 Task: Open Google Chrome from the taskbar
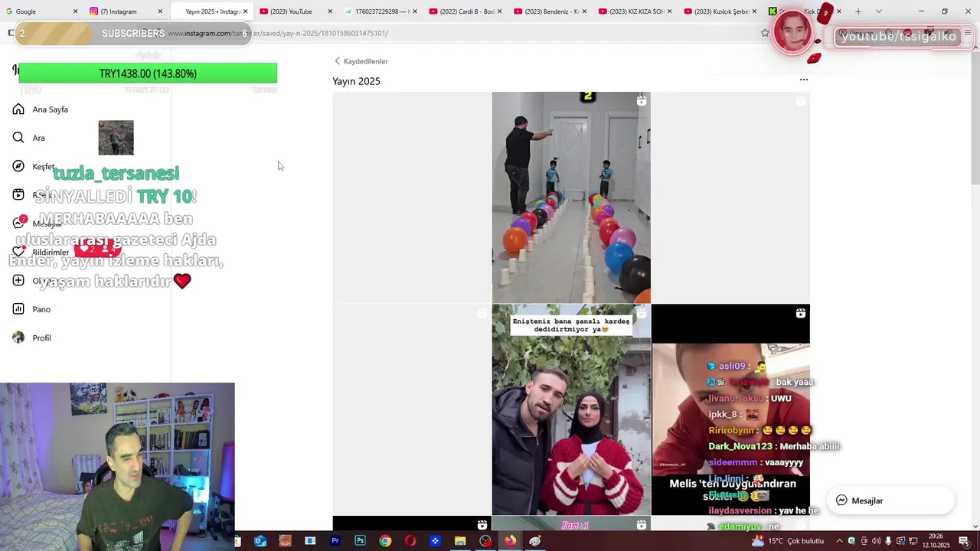coord(385,541)
